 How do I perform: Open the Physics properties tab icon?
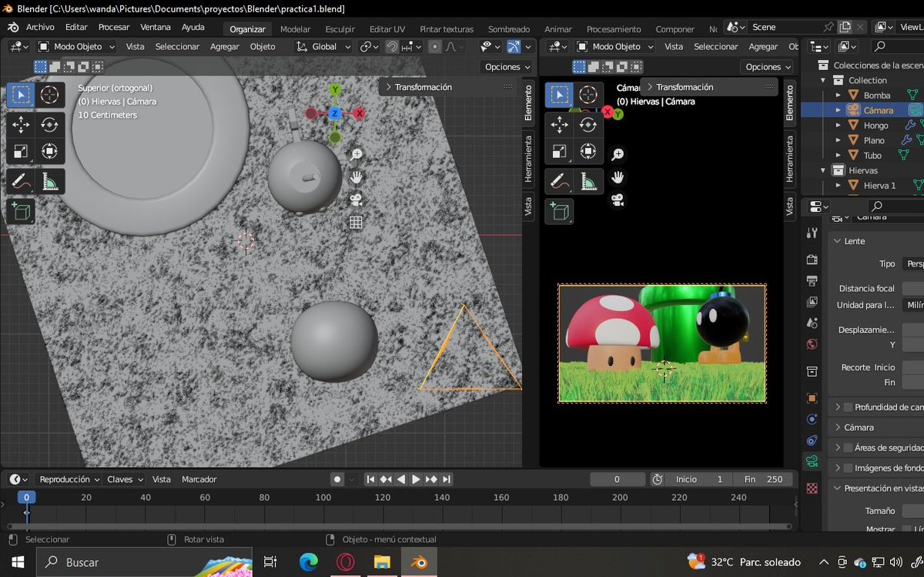click(x=812, y=420)
